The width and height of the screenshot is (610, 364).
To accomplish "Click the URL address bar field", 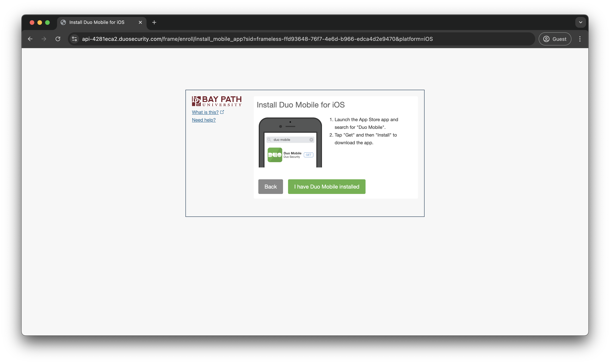I will tap(257, 39).
